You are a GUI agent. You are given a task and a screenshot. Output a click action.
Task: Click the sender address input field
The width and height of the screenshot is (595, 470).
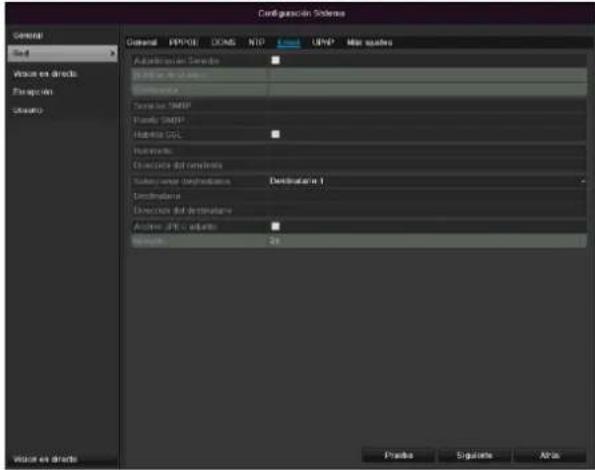(427, 165)
